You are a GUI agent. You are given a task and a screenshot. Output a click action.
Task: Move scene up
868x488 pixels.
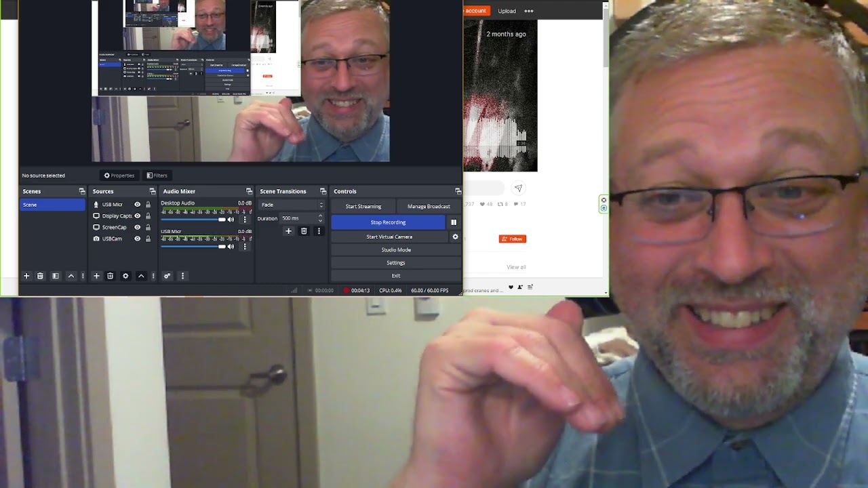71,276
